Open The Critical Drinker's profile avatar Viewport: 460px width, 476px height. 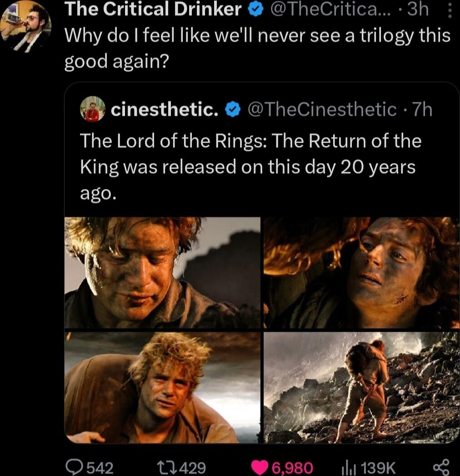tap(26, 27)
